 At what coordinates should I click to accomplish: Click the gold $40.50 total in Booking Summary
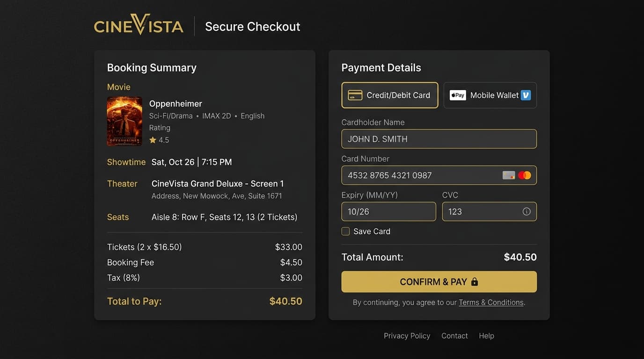coord(286,301)
